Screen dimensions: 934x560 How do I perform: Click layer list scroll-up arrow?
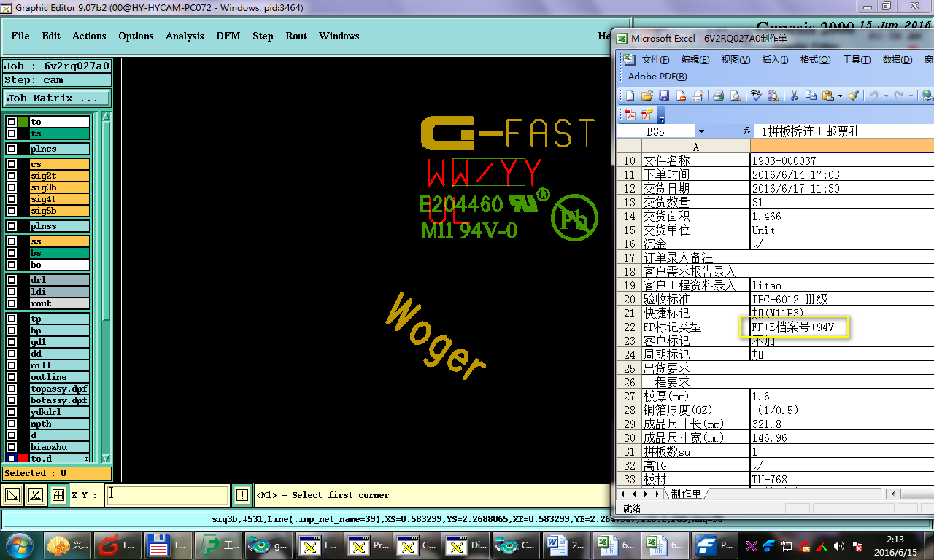(x=106, y=117)
